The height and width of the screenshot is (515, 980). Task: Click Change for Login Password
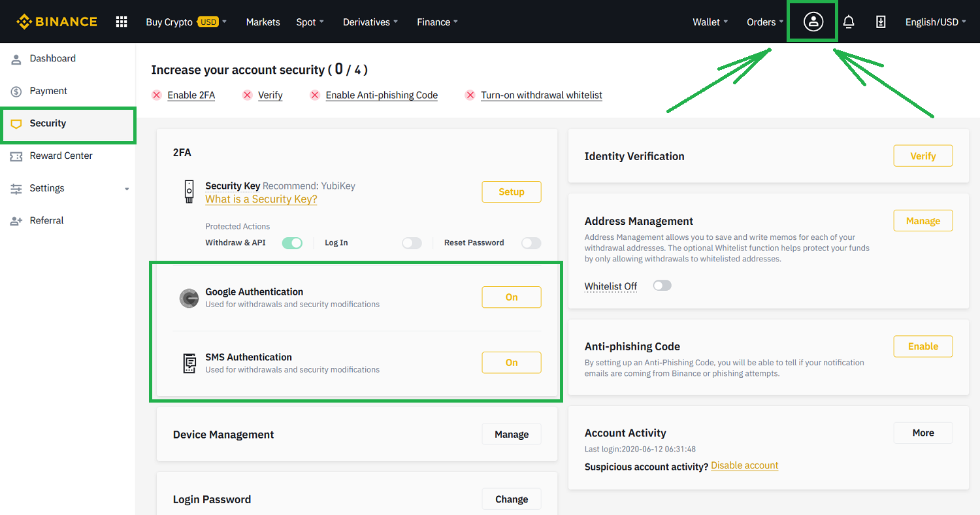pyautogui.click(x=512, y=499)
